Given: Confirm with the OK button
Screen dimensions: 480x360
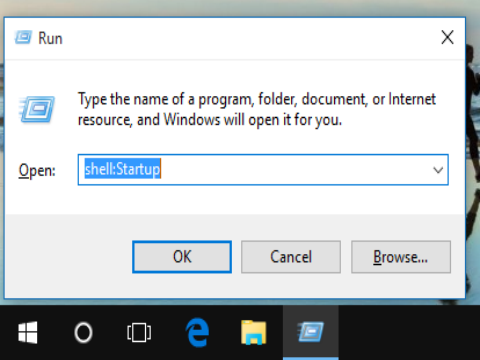Looking at the screenshot, I should click(x=182, y=257).
